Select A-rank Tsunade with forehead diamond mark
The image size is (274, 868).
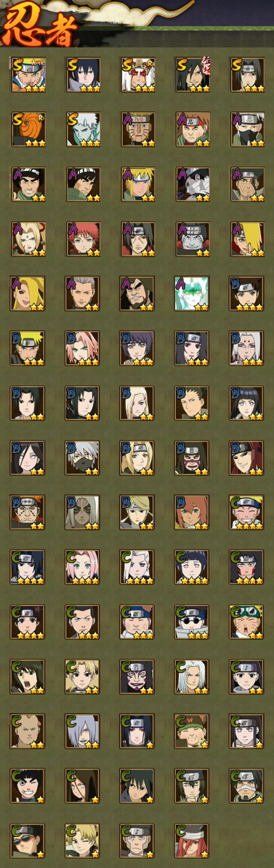(x=28, y=239)
